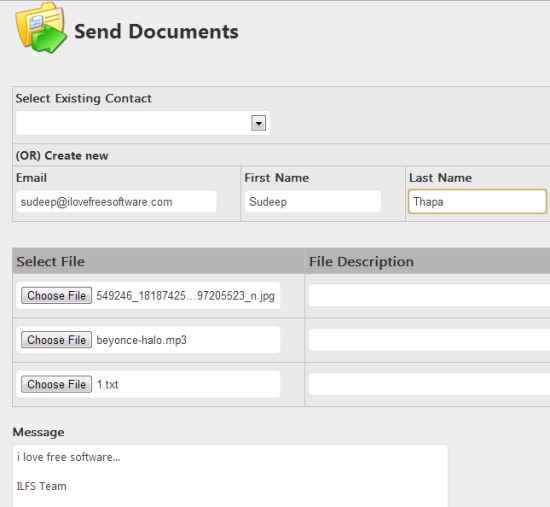
Task: Click the beyonce-halo.mp3 filename text
Action: pyautogui.click(x=141, y=340)
